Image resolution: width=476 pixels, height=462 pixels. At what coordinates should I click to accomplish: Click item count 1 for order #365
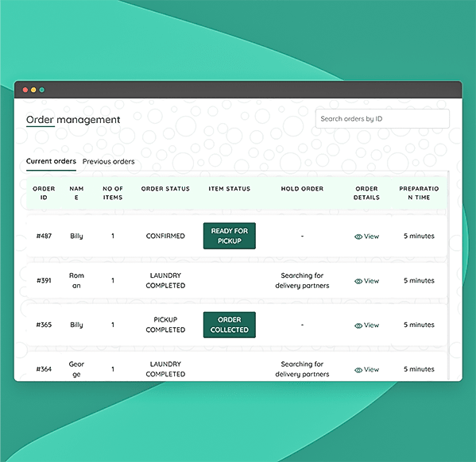click(x=113, y=325)
